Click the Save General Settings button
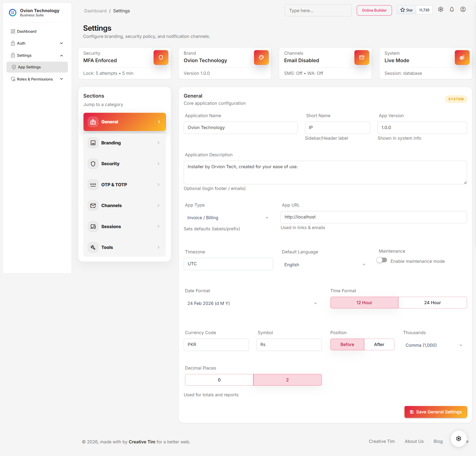The height and width of the screenshot is (456, 476). tap(435, 412)
